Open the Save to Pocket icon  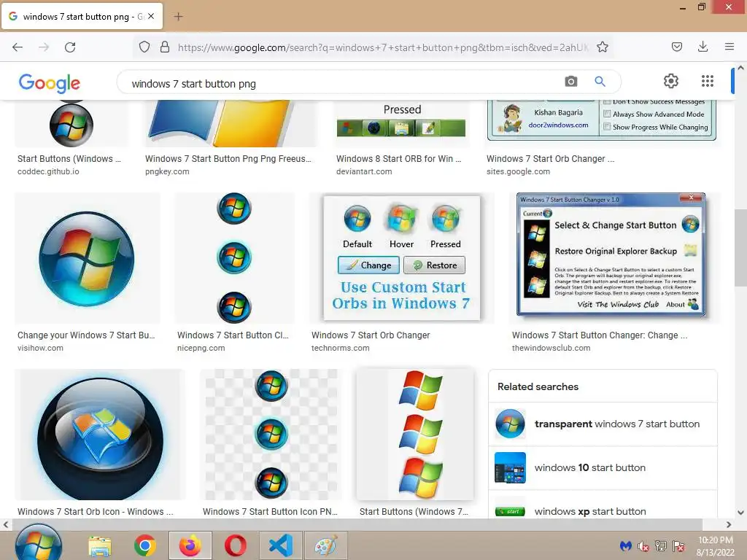(x=676, y=47)
